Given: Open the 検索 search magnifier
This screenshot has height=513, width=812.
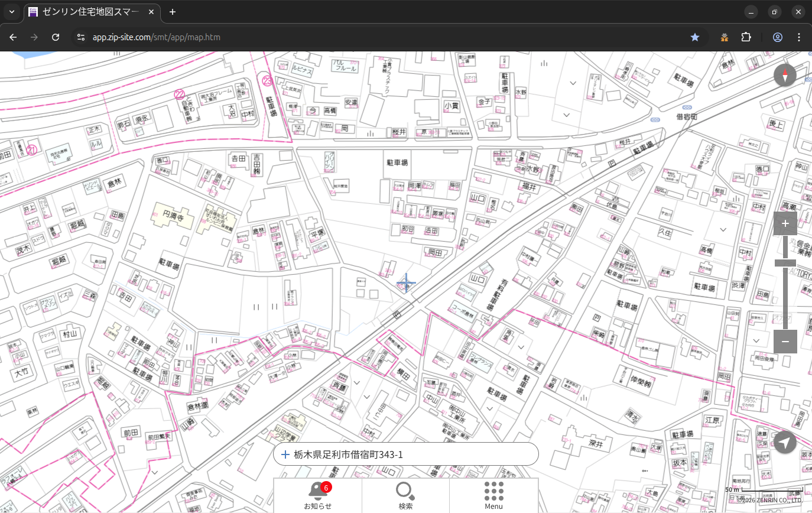Looking at the screenshot, I should pyautogui.click(x=405, y=495).
